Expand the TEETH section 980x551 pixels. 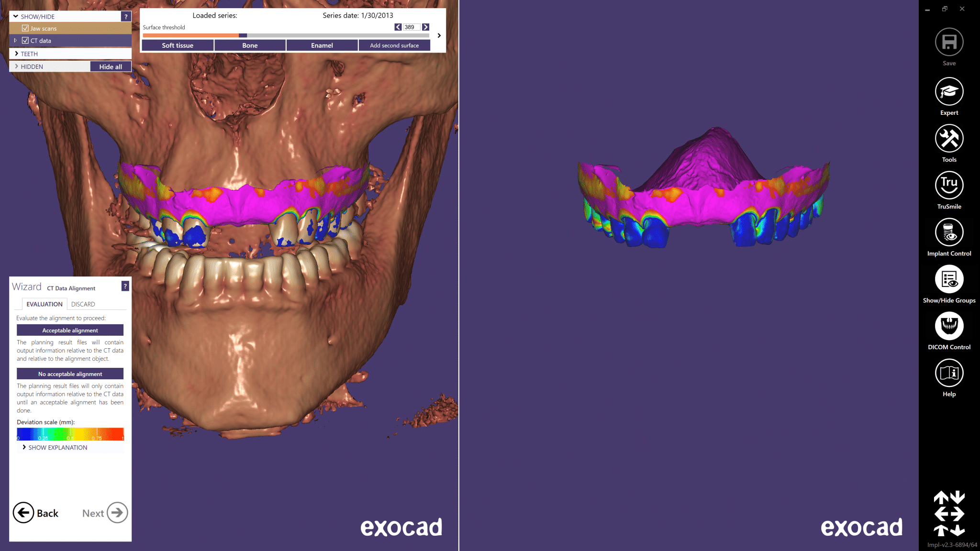pyautogui.click(x=17, y=54)
